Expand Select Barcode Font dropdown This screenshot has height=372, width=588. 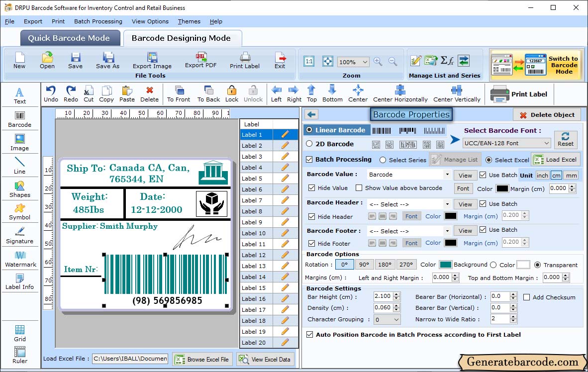pos(546,143)
